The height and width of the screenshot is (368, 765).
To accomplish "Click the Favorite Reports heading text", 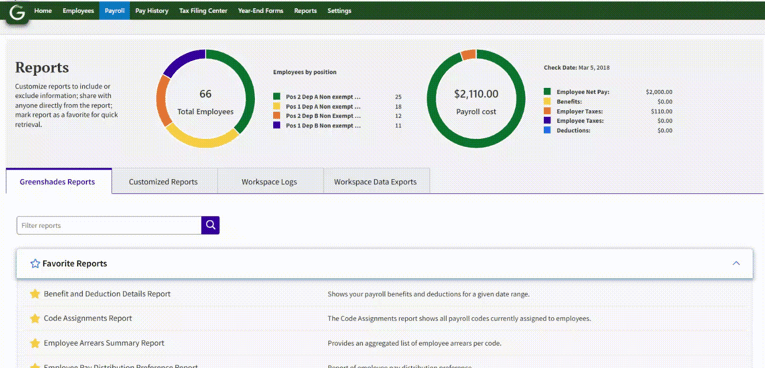I will 75,264.
